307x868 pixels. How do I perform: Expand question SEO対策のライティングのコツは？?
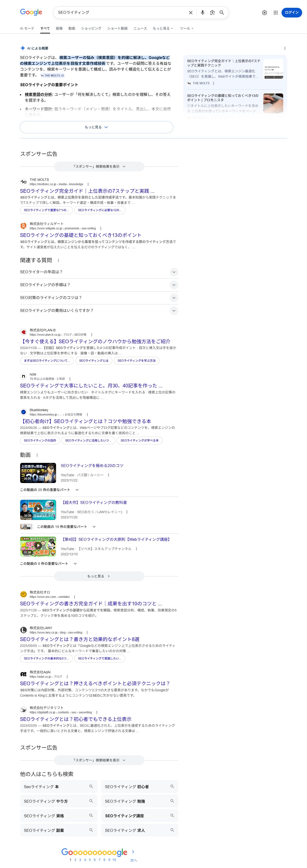(99, 298)
